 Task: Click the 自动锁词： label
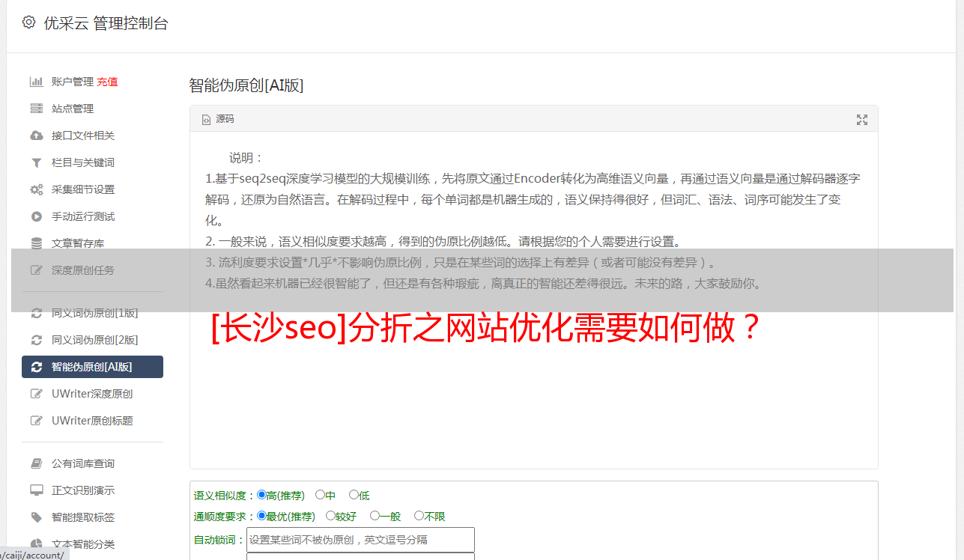(x=219, y=540)
